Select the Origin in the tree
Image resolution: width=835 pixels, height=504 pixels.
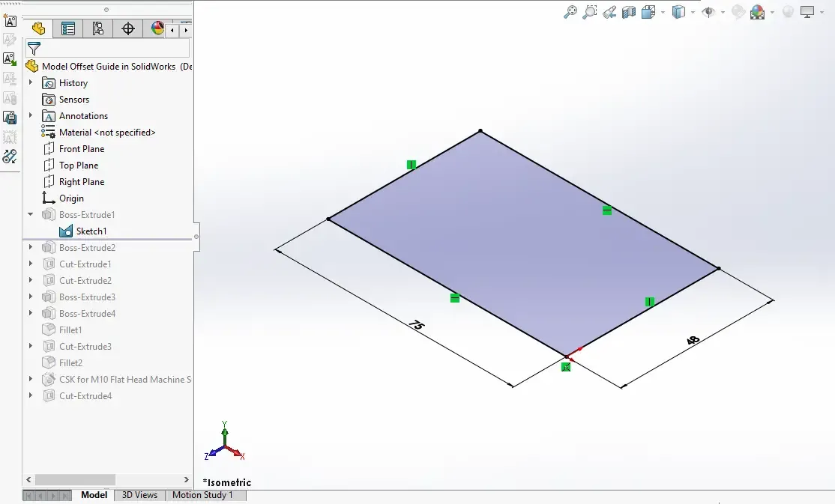click(x=71, y=198)
